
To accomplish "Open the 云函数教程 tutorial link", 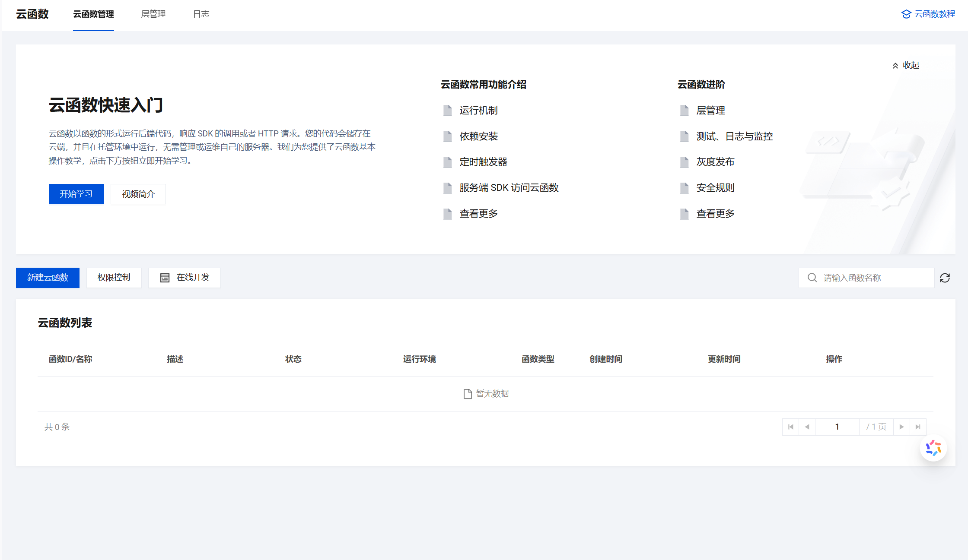I will pyautogui.click(x=928, y=14).
